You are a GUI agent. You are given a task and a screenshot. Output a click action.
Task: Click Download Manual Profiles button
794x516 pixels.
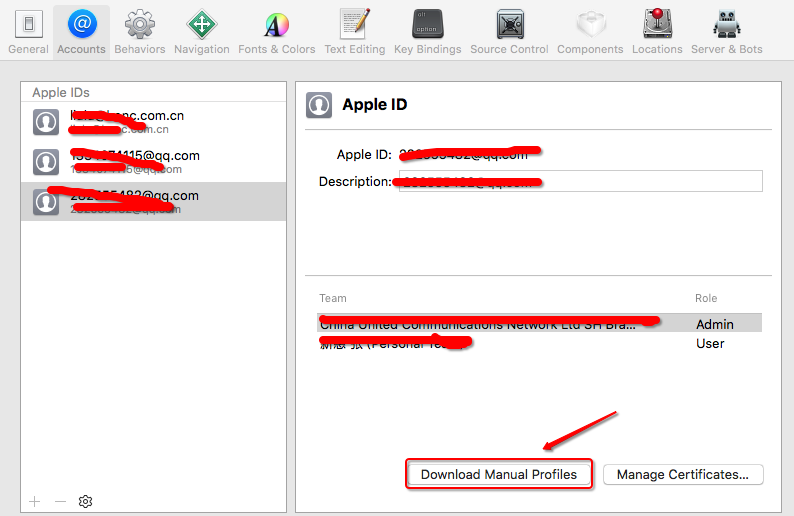pos(499,474)
